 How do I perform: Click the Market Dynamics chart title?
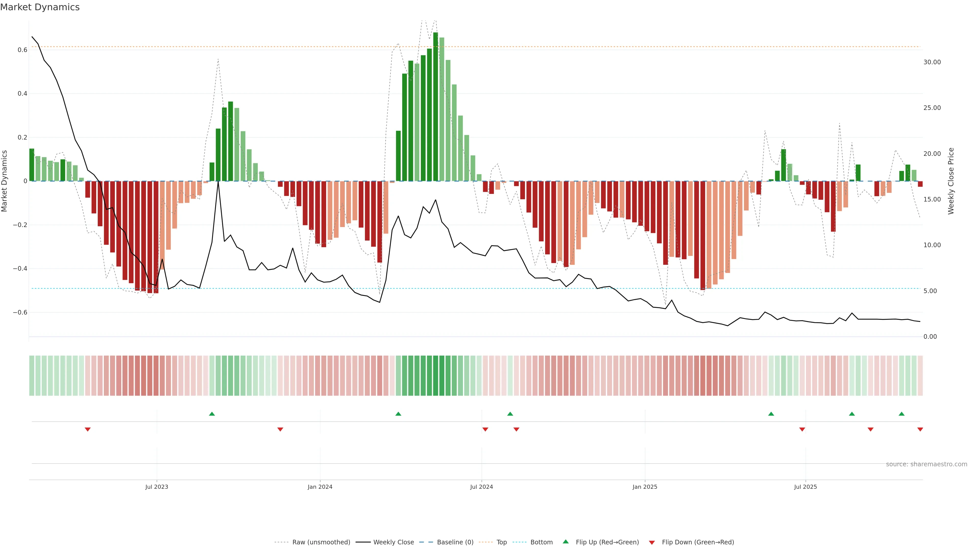tap(40, 7)
